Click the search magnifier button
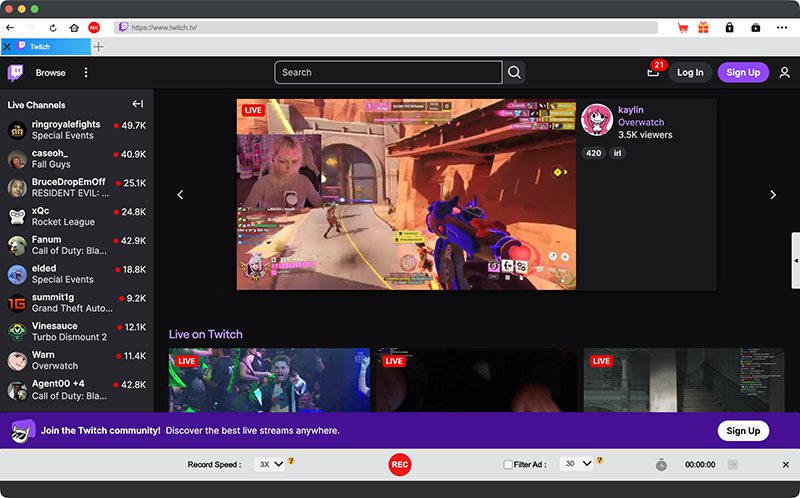This screenshot has width=800, height=498. (x=514, y=72)
